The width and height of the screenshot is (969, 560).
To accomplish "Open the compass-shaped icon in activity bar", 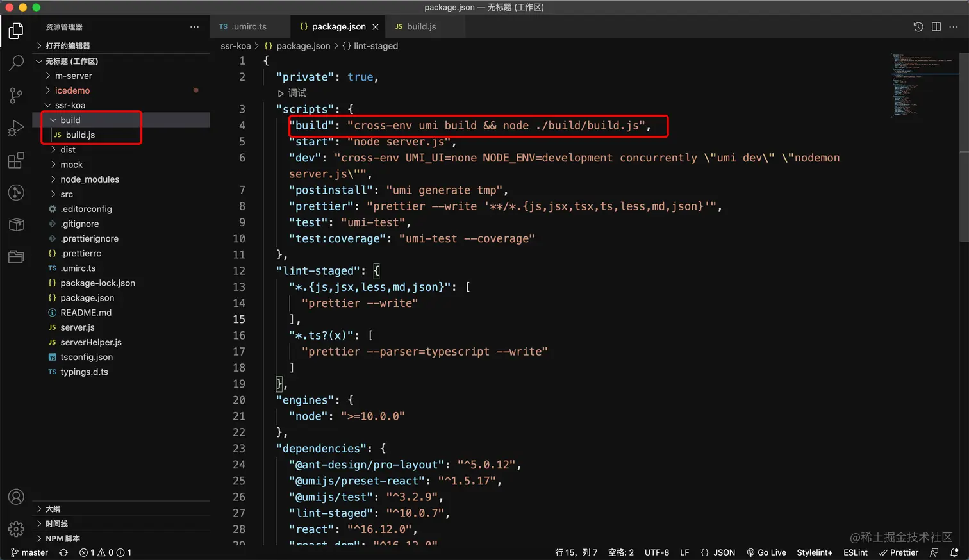I will point(16,192).
